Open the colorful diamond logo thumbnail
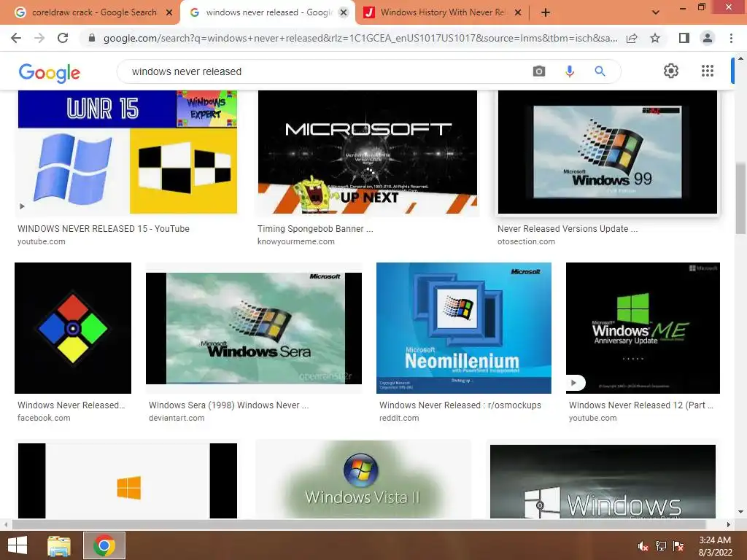The width and height of the screenshot is (747, 560). tap(73, 328)
